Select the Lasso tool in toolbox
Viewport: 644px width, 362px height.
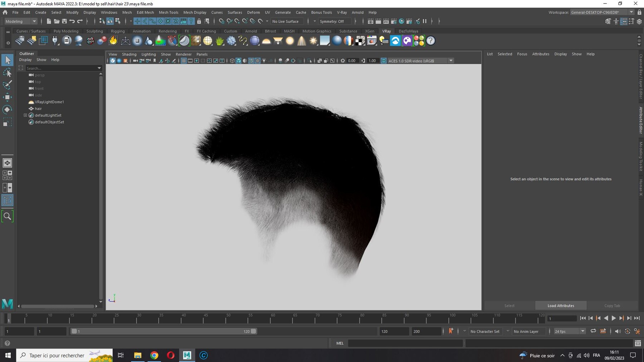(x=7, y=73)
